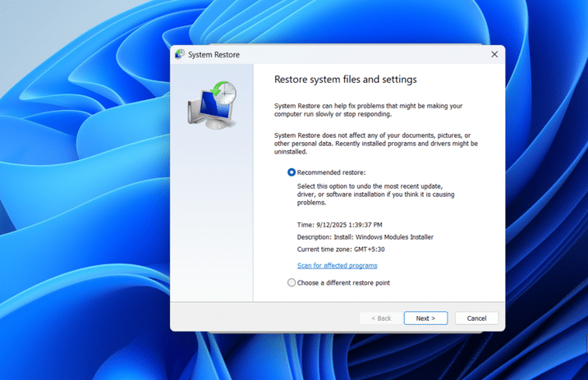588x380 pixels.
Task: Open Scan for affected programs link
Action: [338, 265]
